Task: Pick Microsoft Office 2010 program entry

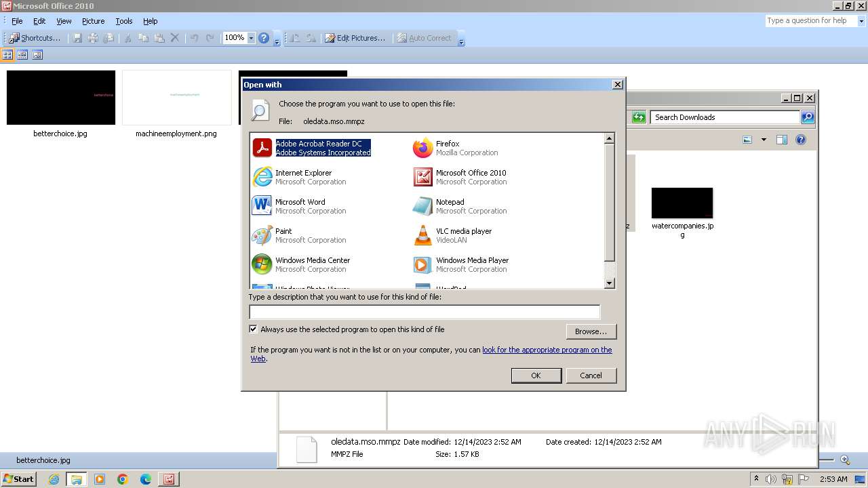Action: click(460, 177)
